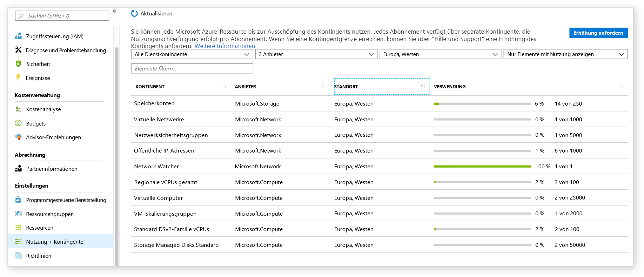Select the VM-Skalierungsgruppen row name

tap(165, 214)
